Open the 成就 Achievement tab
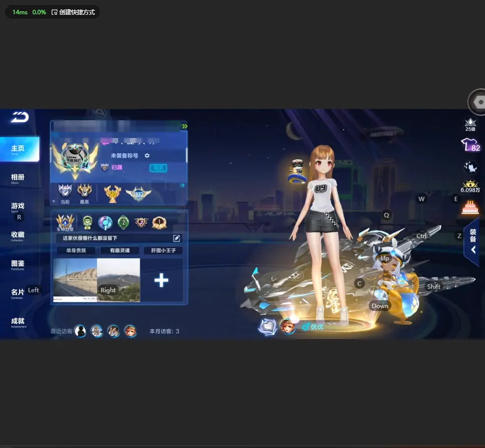The image size is (485, 448). (x=18, y=322)
